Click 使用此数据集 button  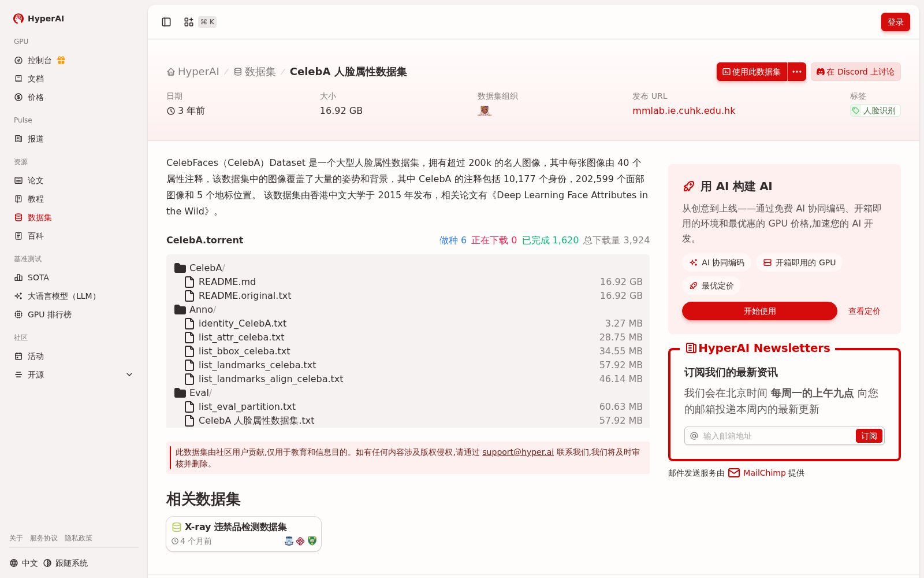(x=752, y=72)
